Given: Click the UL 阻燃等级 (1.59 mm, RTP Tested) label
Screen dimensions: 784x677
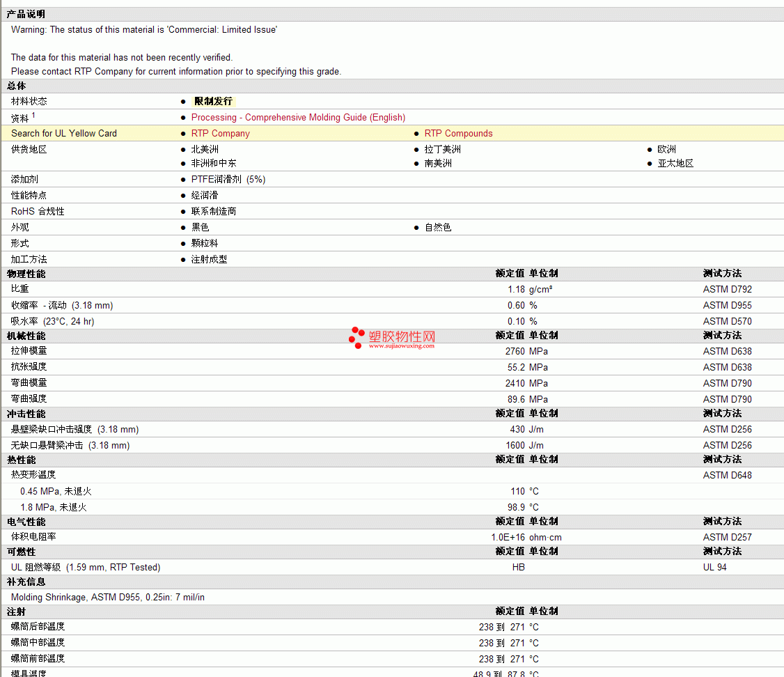Looking at the screenshot, I should click(x=86, y=568).
